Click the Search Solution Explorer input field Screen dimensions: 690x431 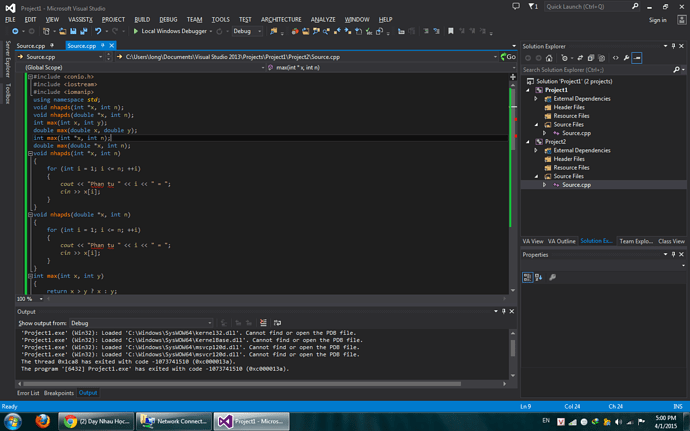(x=596, y=70)
